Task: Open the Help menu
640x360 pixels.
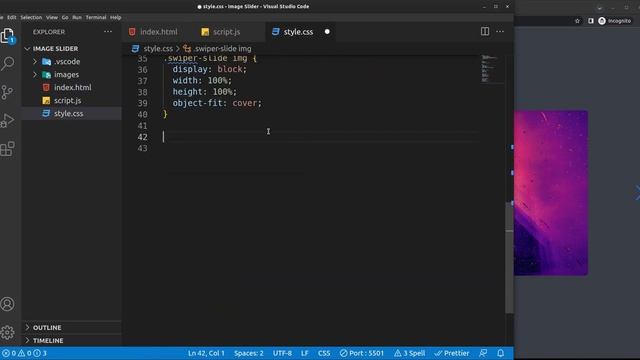Action: click(x=116, y=17)
